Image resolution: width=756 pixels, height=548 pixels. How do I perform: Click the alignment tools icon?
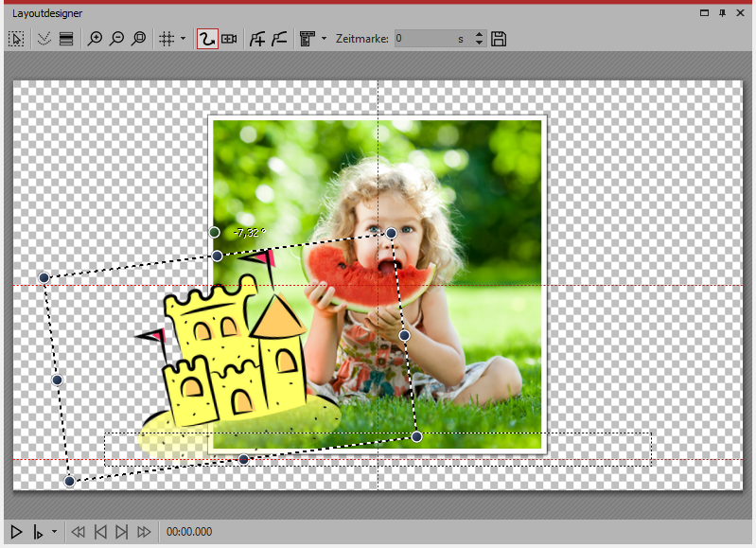pyautogui.click(x=308, y=39)
